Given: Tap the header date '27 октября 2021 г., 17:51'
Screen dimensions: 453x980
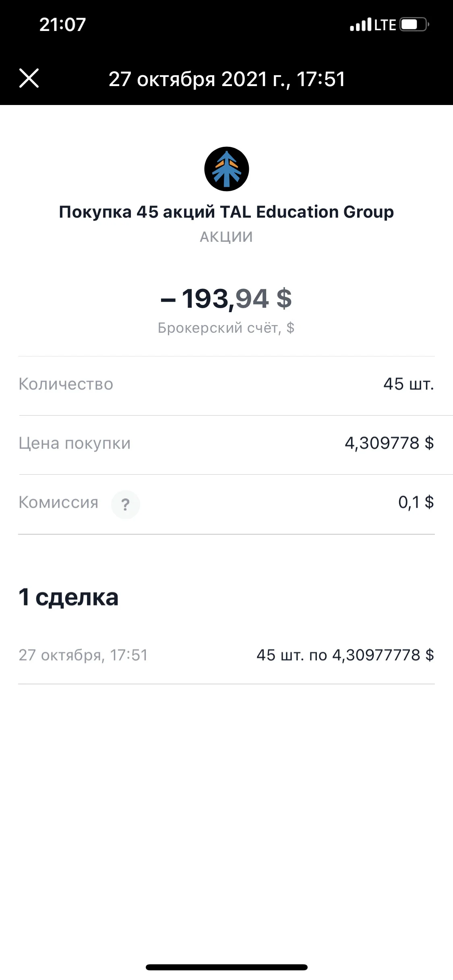Looking at the screenshot, I should pos(227,79).
